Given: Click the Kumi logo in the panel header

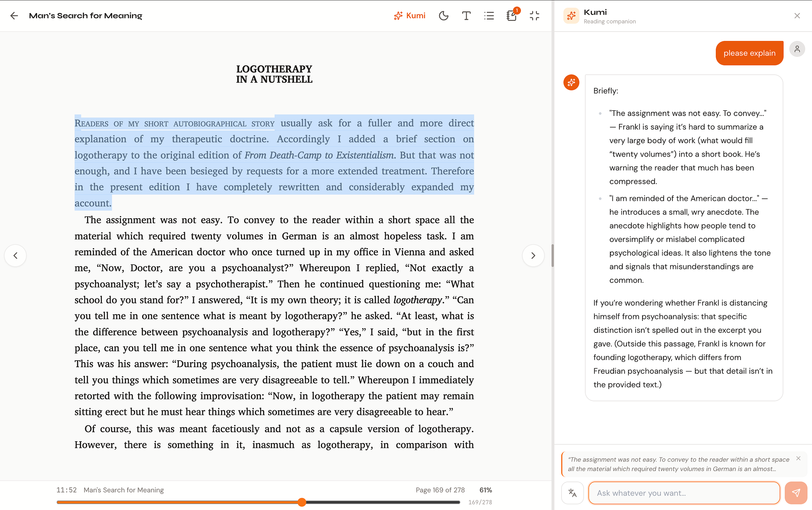Looking at the screenshot, I should [x=571, y=16].
